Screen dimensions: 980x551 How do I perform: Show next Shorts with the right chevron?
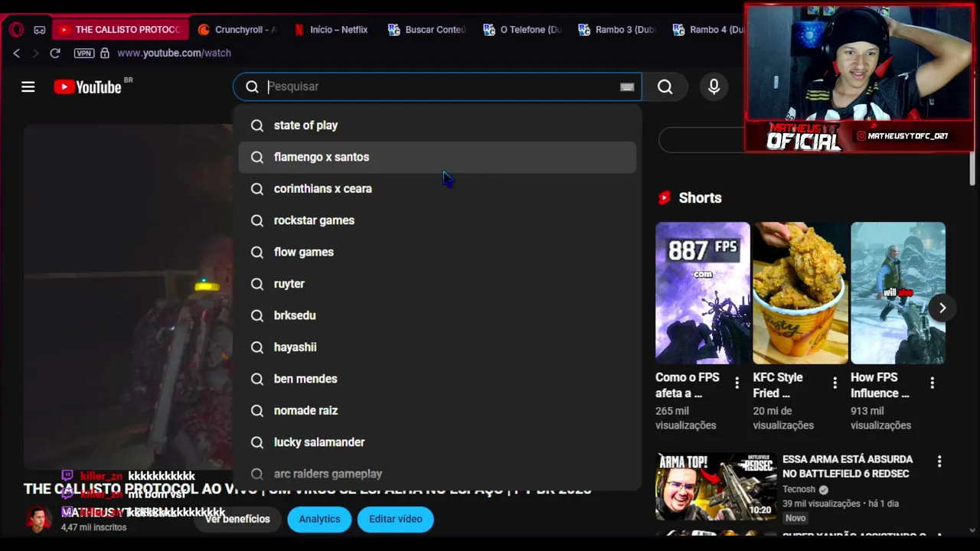click(x=942, y=308)
